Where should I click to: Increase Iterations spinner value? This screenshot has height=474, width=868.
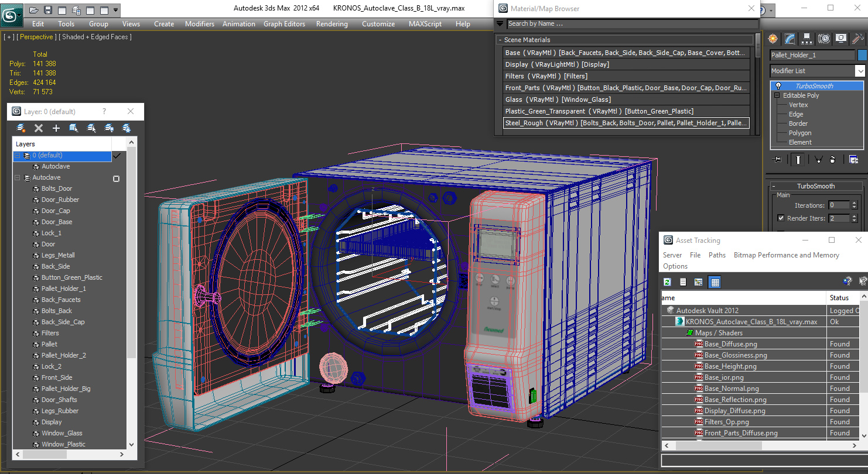[x=855, y=203]
